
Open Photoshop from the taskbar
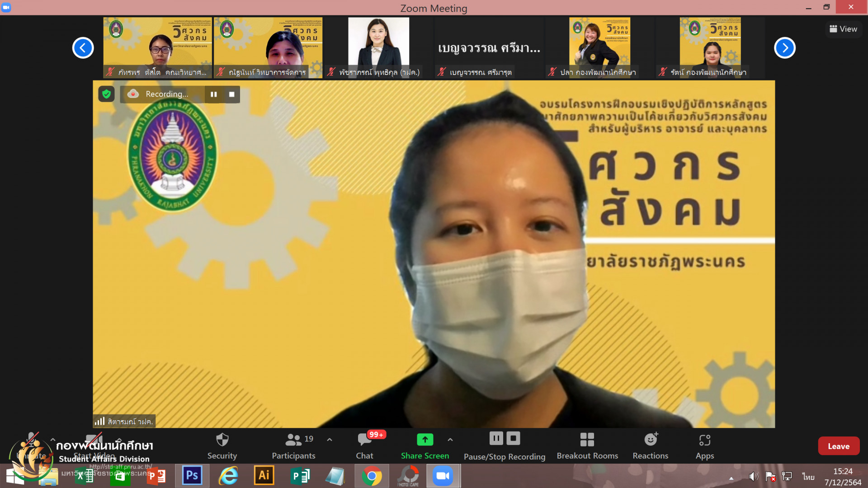click(x=192, y=476)
